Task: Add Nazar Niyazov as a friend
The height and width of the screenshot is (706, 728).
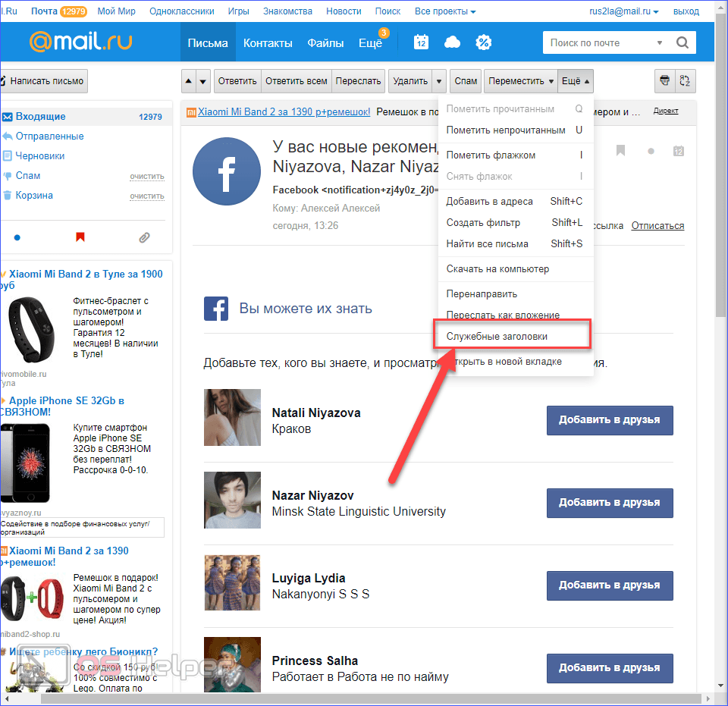Action: point(609,503)
